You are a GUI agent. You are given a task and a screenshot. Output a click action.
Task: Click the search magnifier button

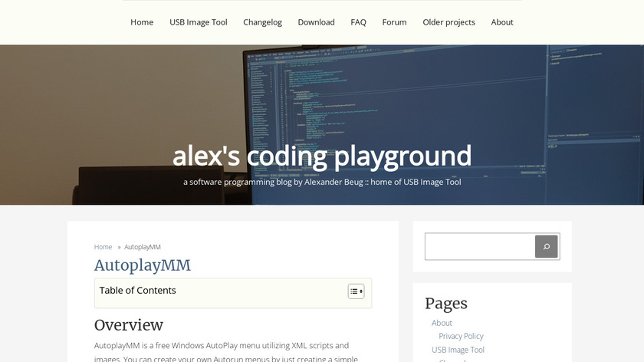(x=546, y=246)
